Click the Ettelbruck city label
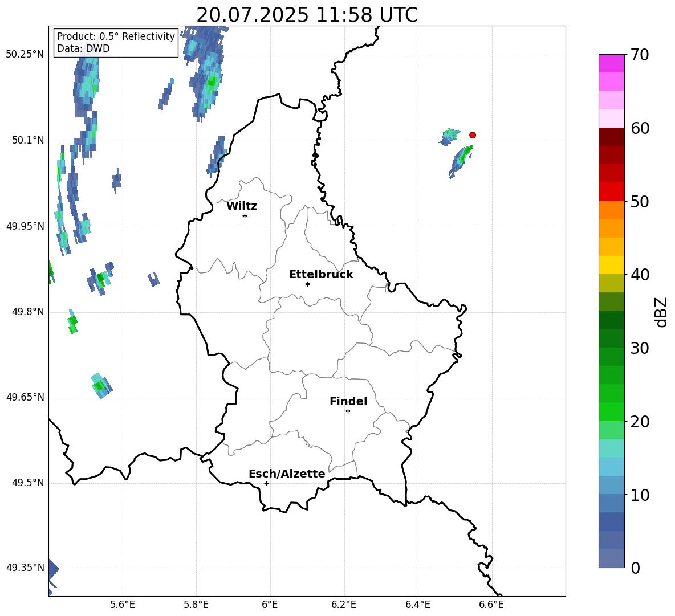 [321, 275]
